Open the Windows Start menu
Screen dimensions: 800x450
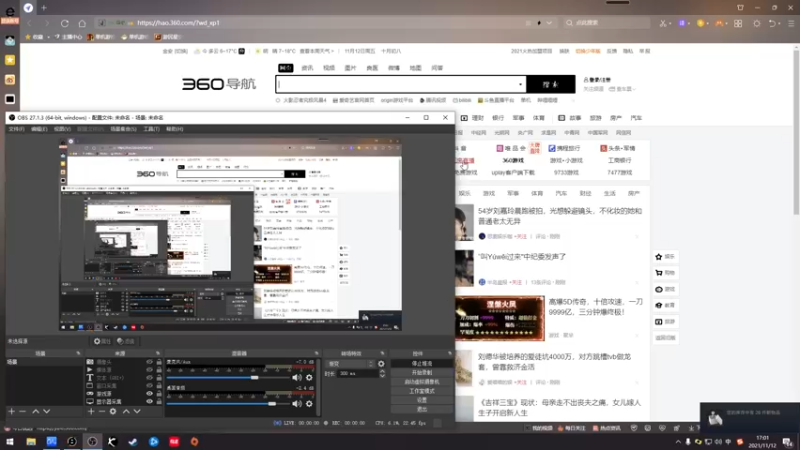(10, 441)
